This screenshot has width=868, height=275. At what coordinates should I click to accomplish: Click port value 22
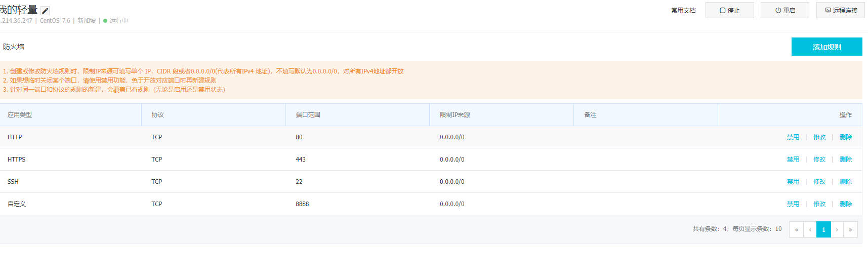(x=299, y=181)
